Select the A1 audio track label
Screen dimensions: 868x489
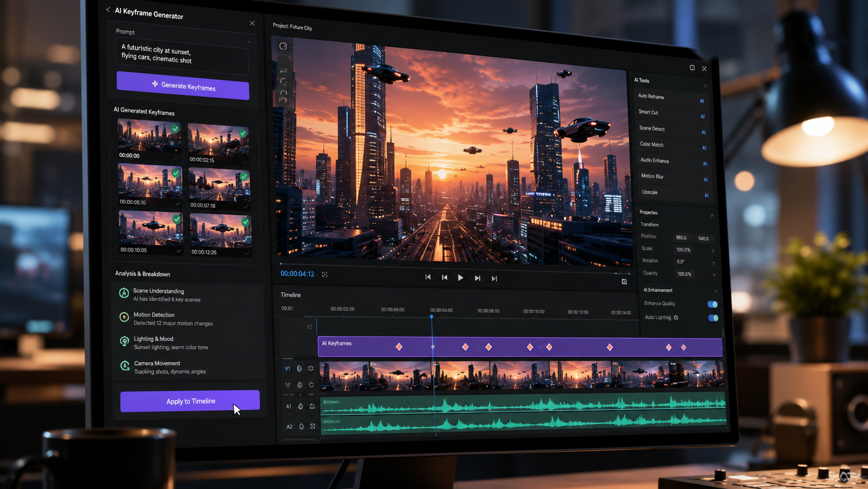(x=289, y=406)
